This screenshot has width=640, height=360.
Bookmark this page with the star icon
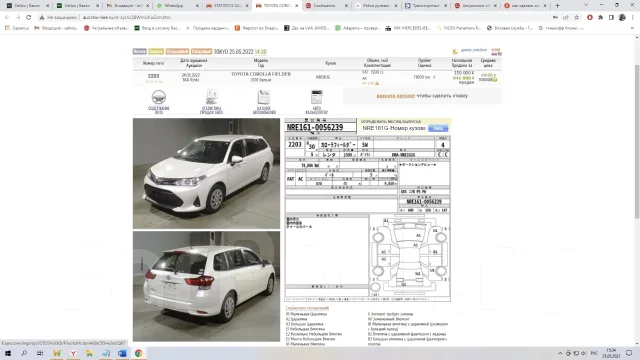577,18
